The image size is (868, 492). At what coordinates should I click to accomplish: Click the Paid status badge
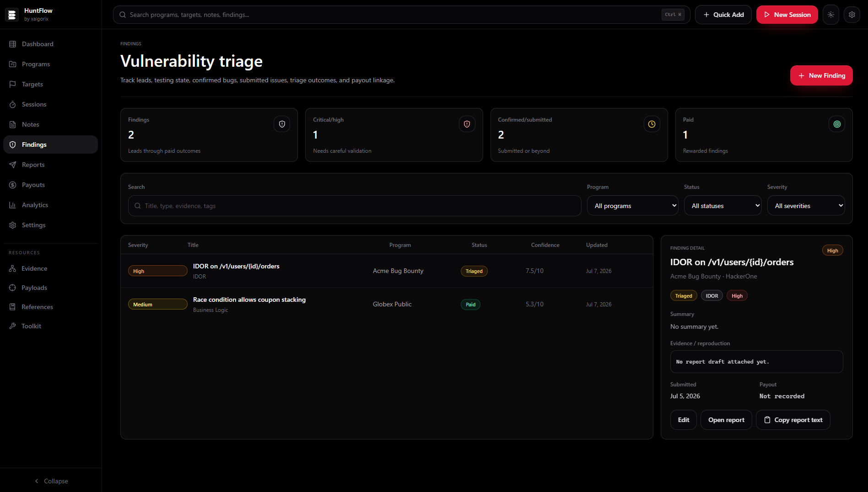(470, 305)
